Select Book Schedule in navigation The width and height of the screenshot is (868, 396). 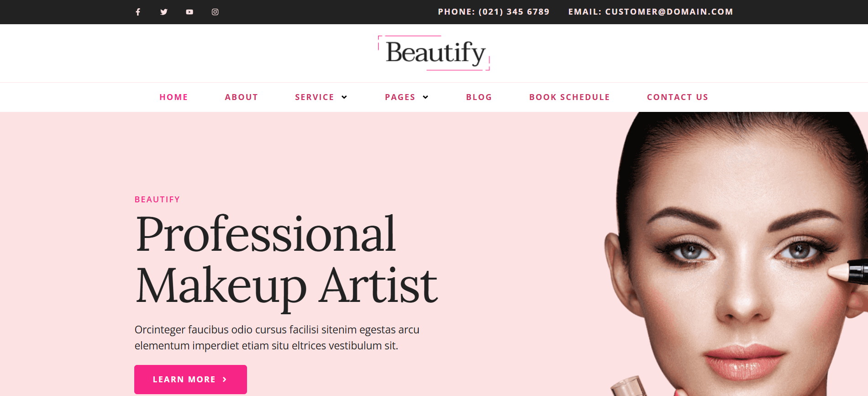(x=569, y=97)
